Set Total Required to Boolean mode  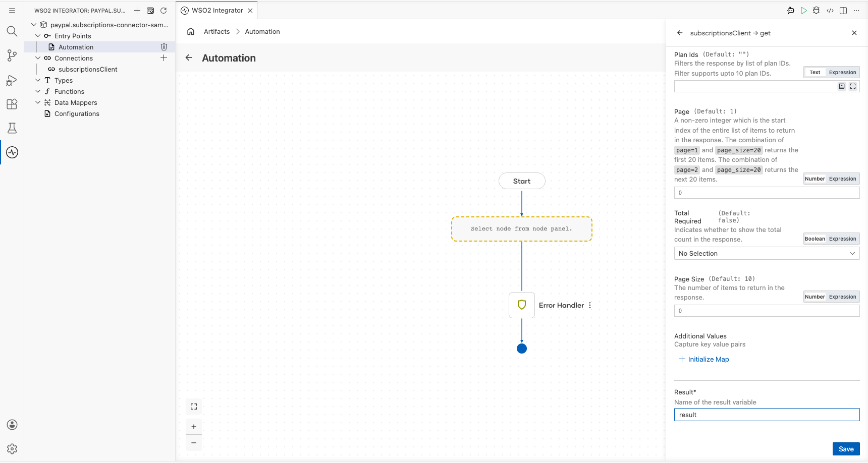point(815,239)
